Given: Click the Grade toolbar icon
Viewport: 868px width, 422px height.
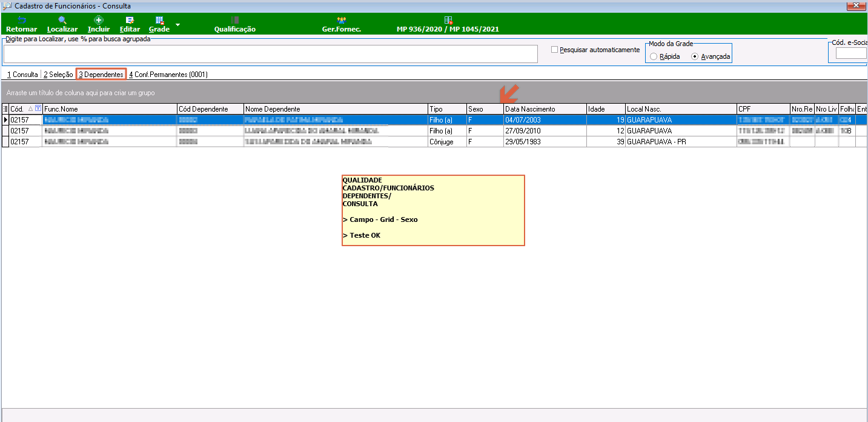Looking at the screenshot, I should [159, 24].
